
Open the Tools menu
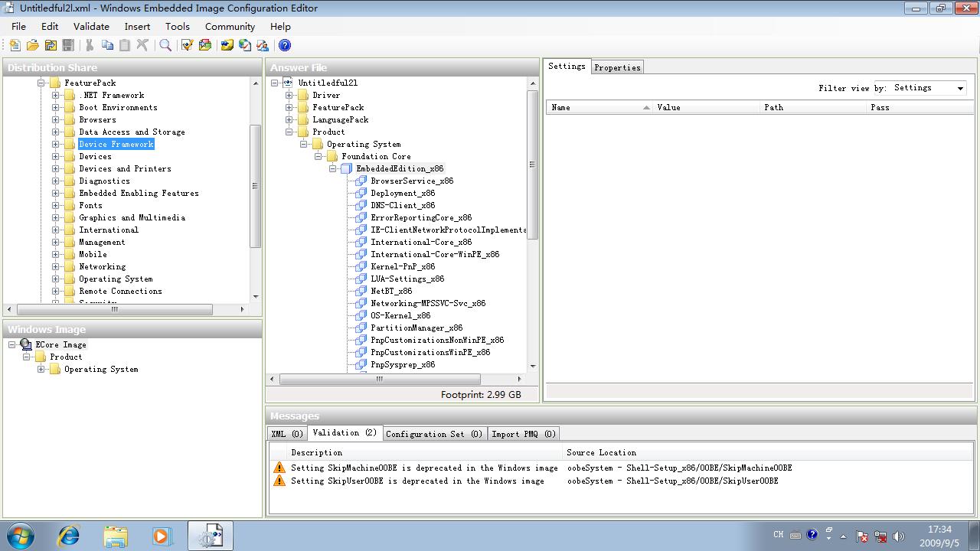178,26
